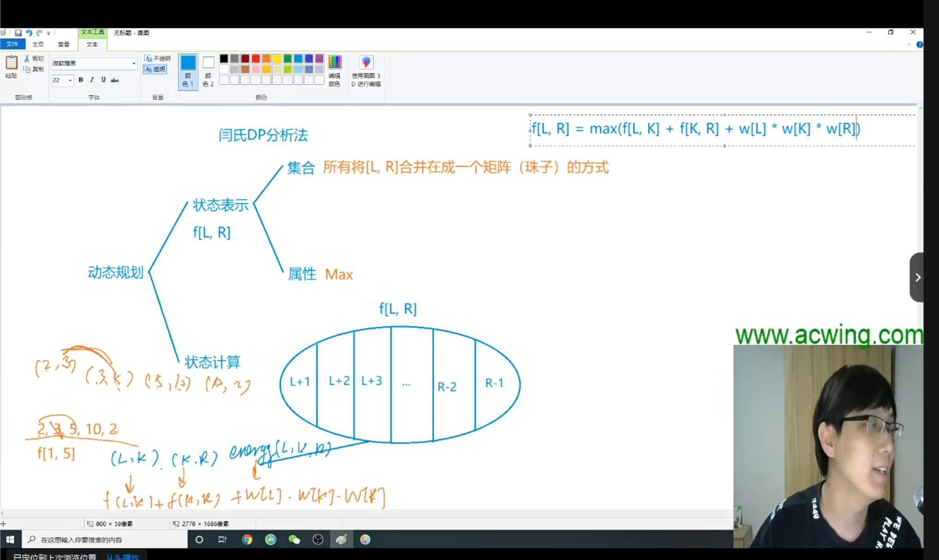939x560 pixels.
Task: Open Google Chrome from the taskbar
Action: pos(247,539)
